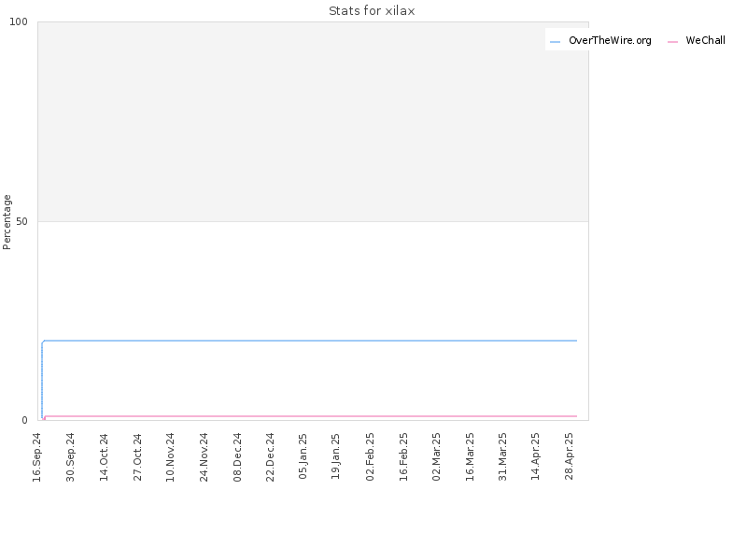Viewport: 747px width, 560px height.
Task: Click the y-axis value 100
Action: pos(19,21)
